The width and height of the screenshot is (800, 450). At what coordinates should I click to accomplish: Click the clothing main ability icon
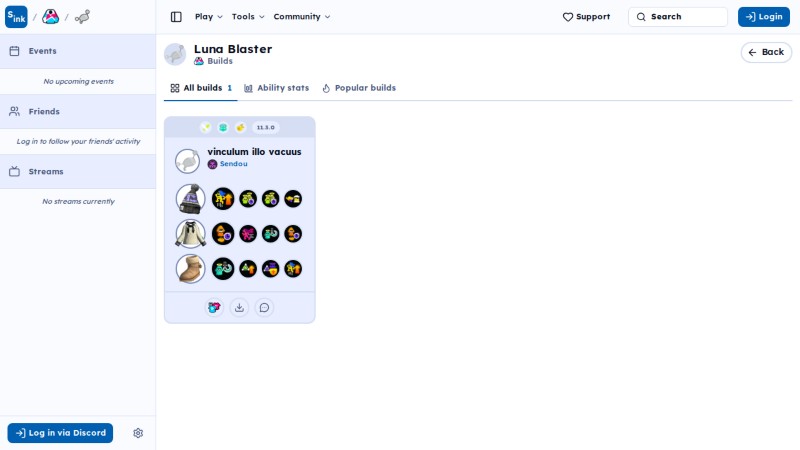pos(223,234)
